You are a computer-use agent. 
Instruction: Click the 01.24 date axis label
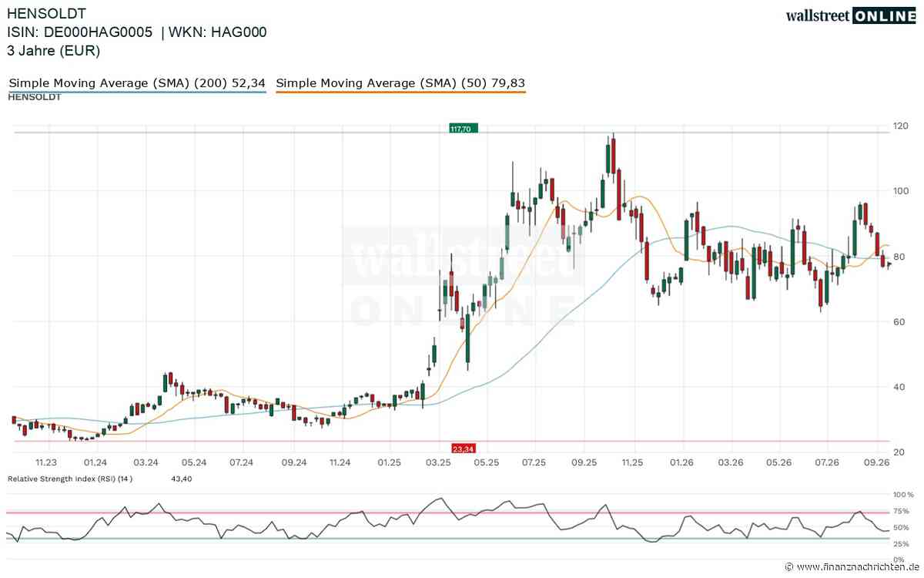(95, 462)
